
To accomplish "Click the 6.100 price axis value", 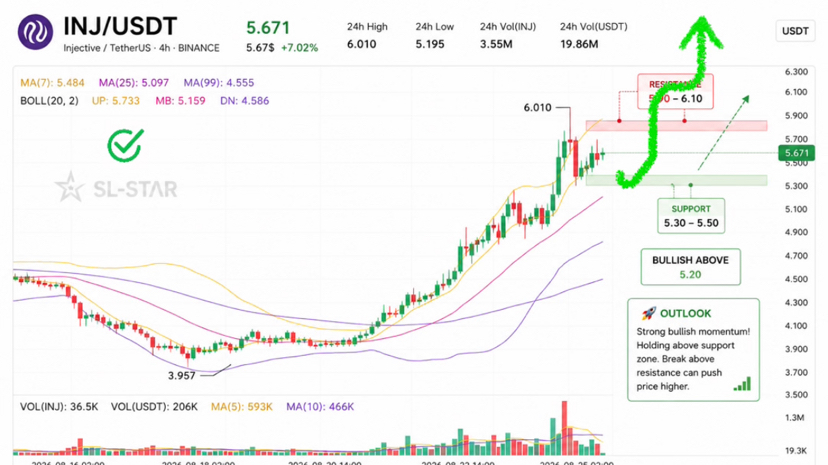I will coord(796,92).
